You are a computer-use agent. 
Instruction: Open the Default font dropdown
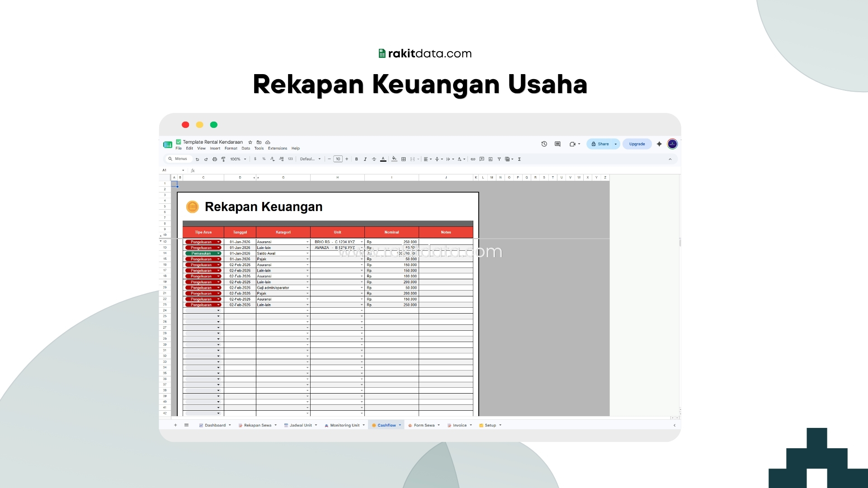[310, 159]
